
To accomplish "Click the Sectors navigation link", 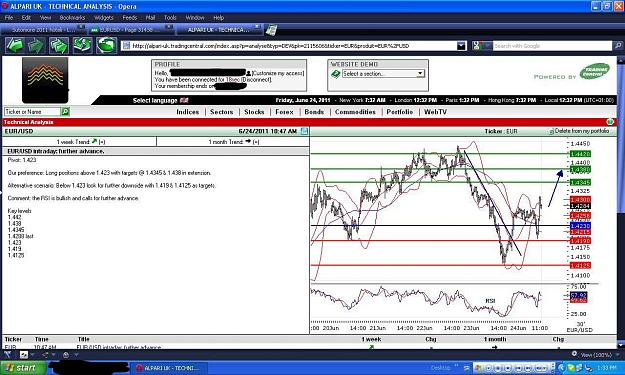I will tap(222, 112).
